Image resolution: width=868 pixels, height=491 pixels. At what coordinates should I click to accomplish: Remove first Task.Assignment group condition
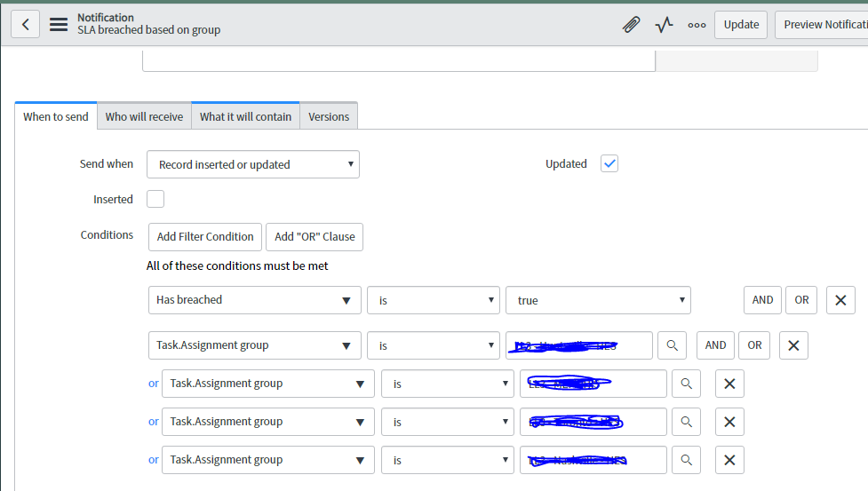793,345
